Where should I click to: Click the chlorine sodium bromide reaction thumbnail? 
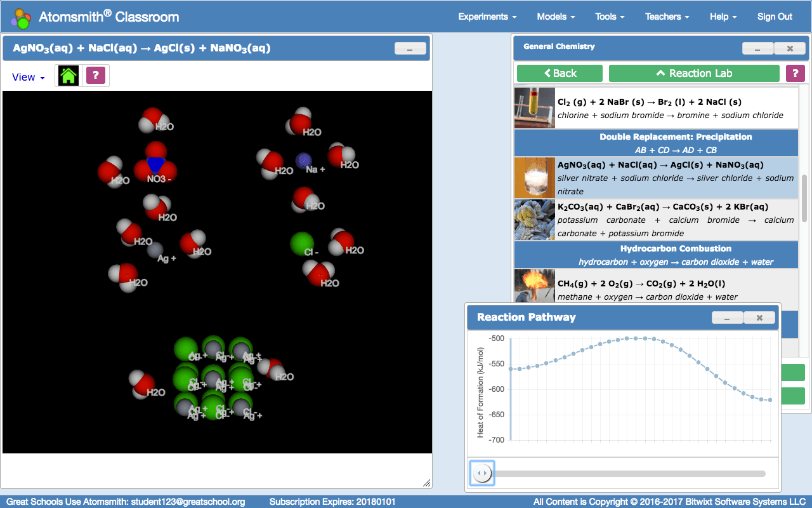tap(535, 108)
